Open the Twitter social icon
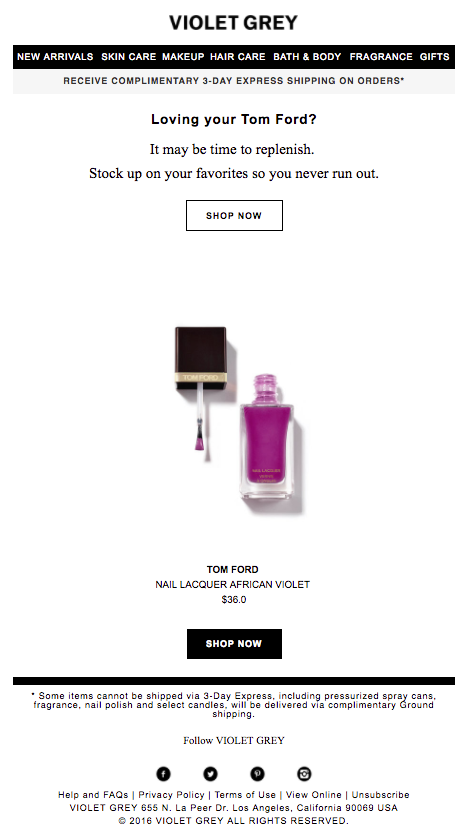 210,774
